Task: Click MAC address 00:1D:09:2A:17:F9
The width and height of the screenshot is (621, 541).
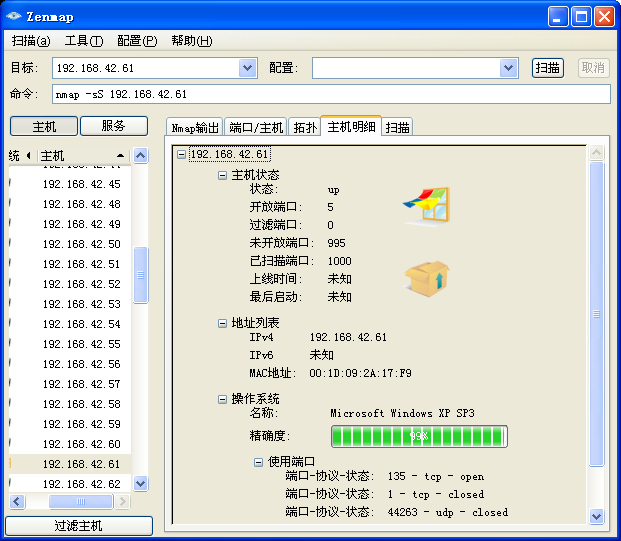Action: tap(360, 373)
